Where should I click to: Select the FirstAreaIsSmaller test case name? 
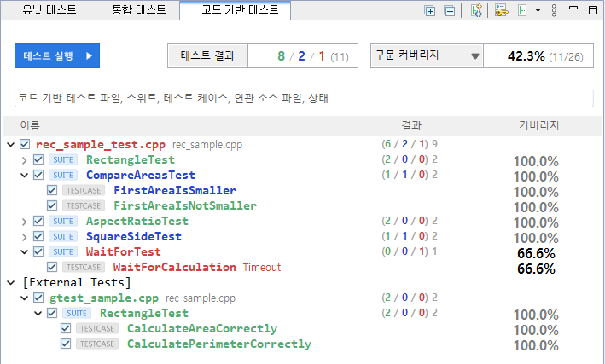pyautogui.click(x=175, y=190)
